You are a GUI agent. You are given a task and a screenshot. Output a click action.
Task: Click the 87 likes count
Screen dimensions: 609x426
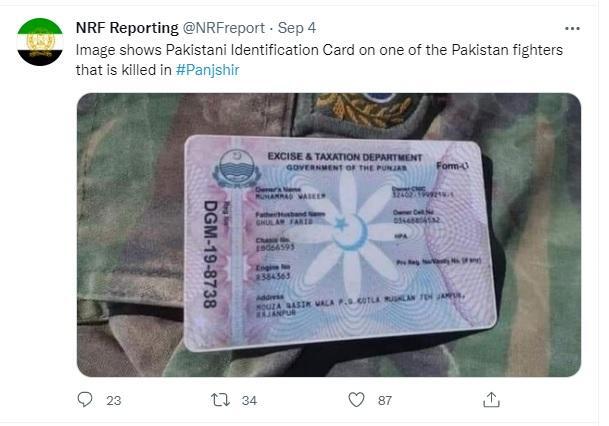[385, 400]
